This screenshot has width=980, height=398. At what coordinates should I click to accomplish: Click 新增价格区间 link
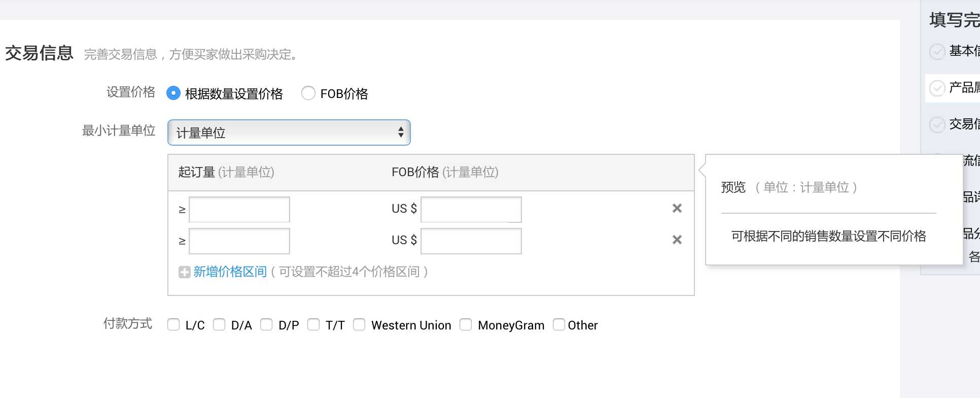230,272
